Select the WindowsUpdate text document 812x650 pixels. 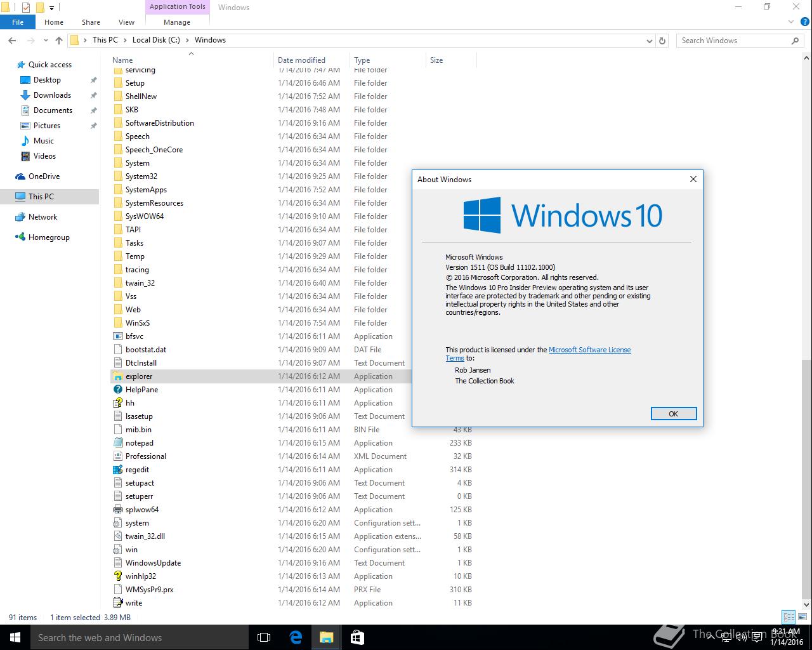pos(153,563)
